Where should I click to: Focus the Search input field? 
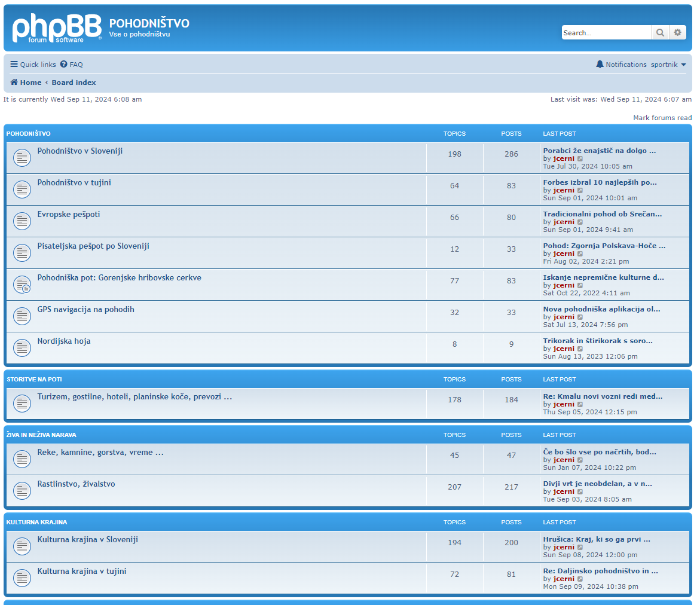(606, 33)
